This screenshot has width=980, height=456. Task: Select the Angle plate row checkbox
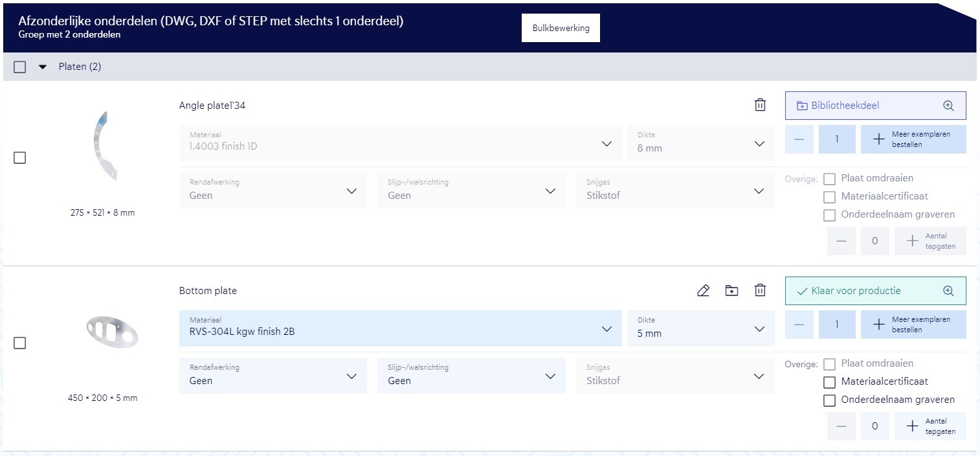[x=20, y=158]
